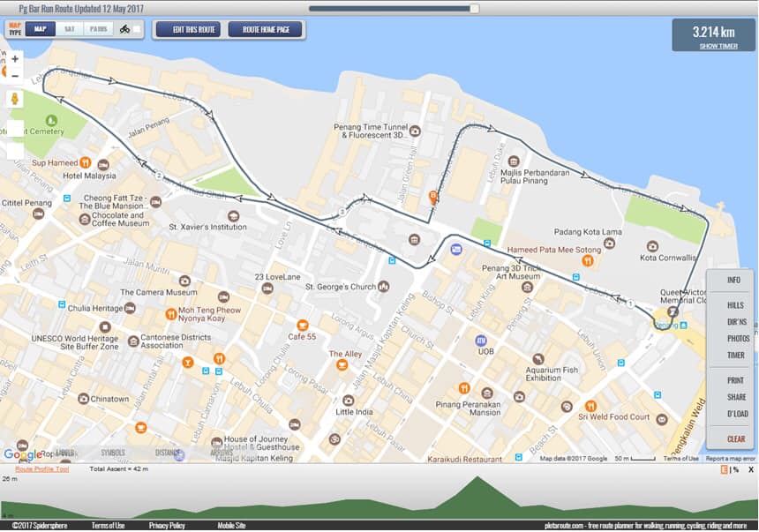Click kilometre marker 2 on the route
Screen dimensions: 759x532
point(159,176)
